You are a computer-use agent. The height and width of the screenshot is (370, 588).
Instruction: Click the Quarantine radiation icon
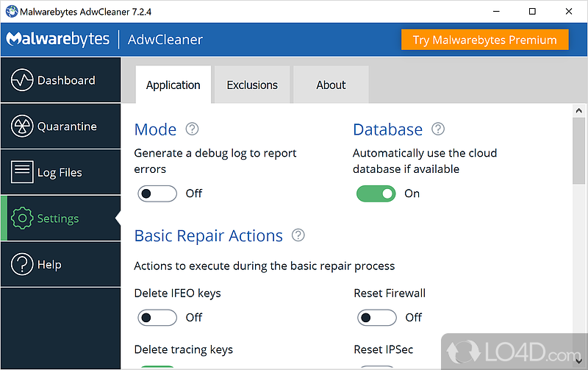[x=22, y=127]
